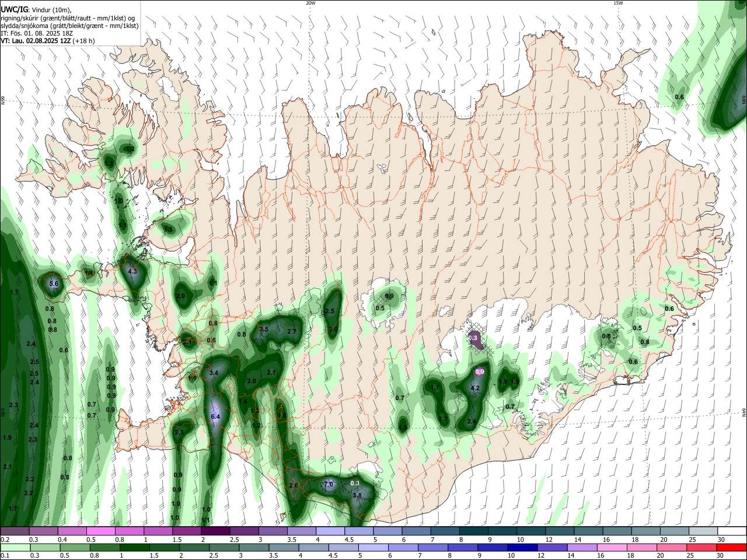Click the pale gray 25 swatch in upper legend row
Viewport: 747px width, 560px height.
click(x=703, y=531)
